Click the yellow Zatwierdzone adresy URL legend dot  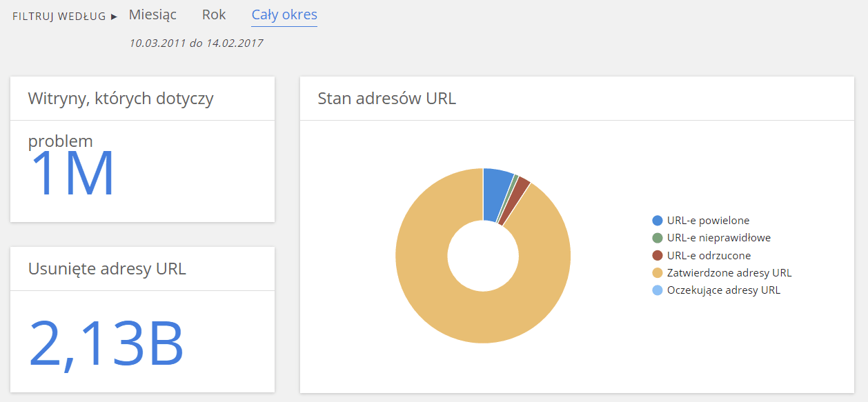pyautogui.click(x=658, y=273)
